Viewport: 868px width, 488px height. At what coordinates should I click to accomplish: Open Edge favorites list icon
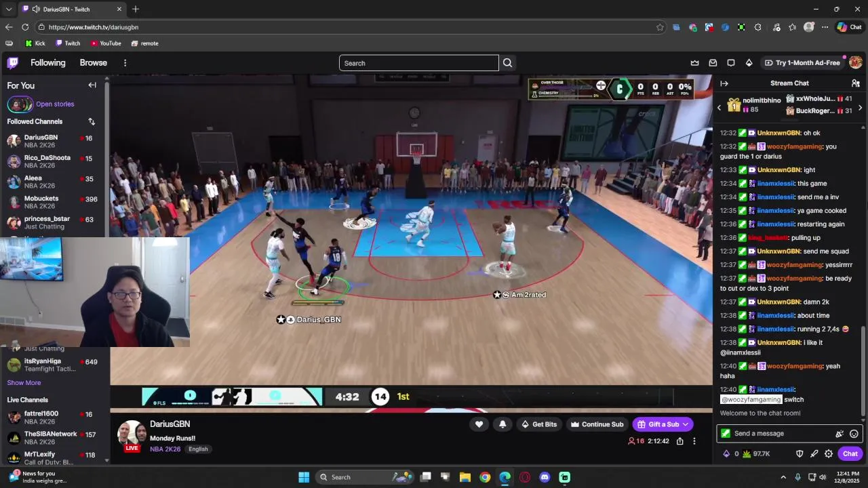[x=792, y=27]
